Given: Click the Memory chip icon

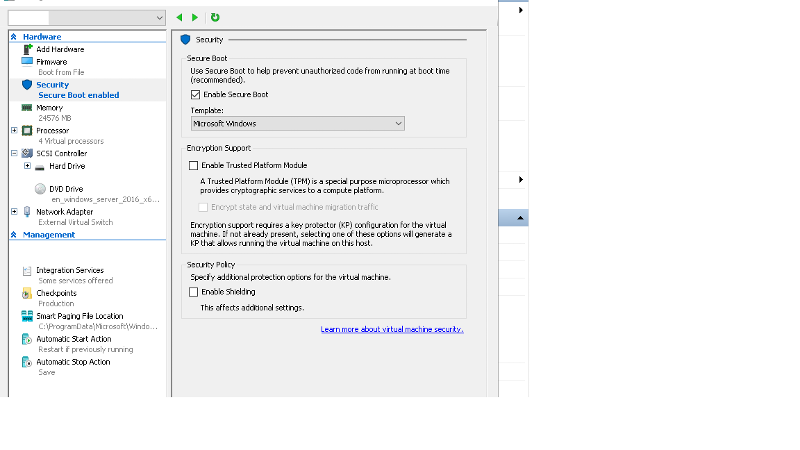Looking at the screenshot, I should coord(27,107).
